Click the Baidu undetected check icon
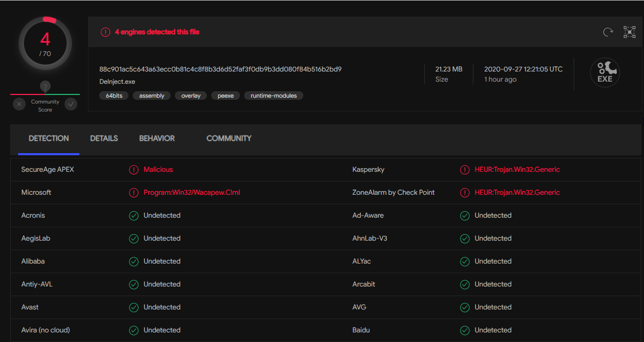 pos(465,330)
